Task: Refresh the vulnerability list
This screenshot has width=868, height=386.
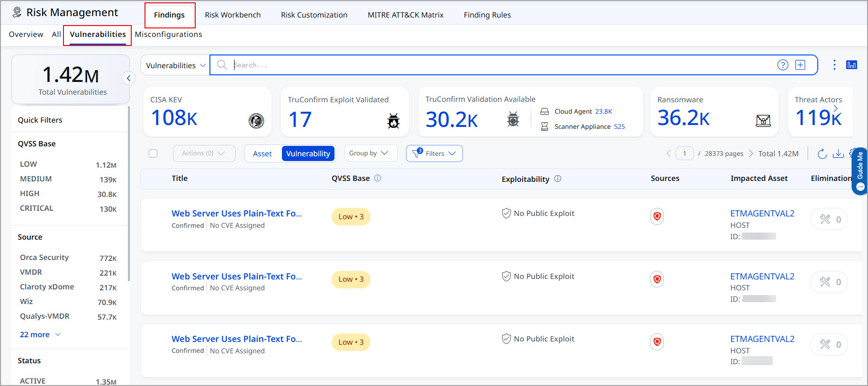Action: (822, 153)
